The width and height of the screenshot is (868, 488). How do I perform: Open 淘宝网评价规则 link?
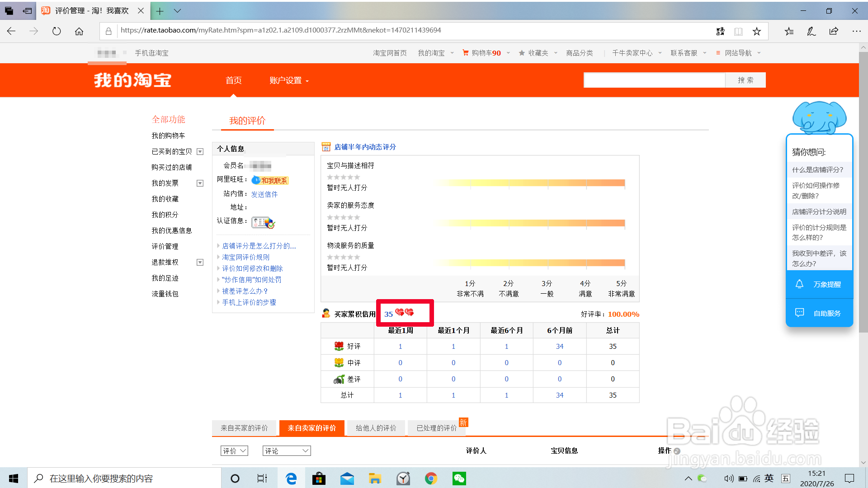tap(245, 257)
